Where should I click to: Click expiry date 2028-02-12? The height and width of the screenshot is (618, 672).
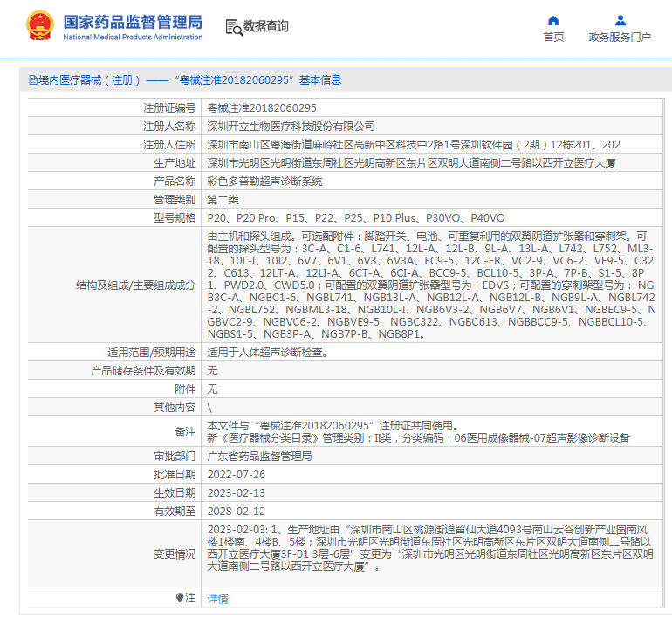pos(237,512)
